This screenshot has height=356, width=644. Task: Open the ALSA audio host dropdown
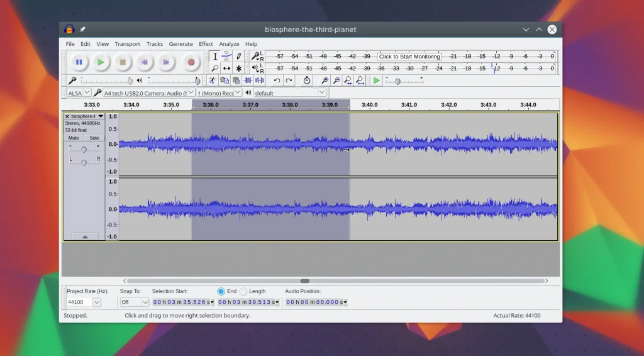(x=87, y=92)
